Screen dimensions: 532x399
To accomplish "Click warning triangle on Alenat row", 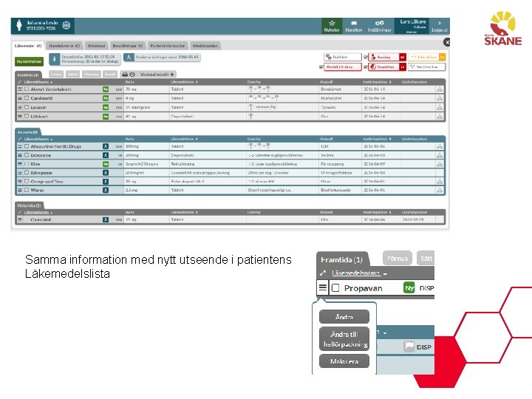I will (x=440, y=89).
